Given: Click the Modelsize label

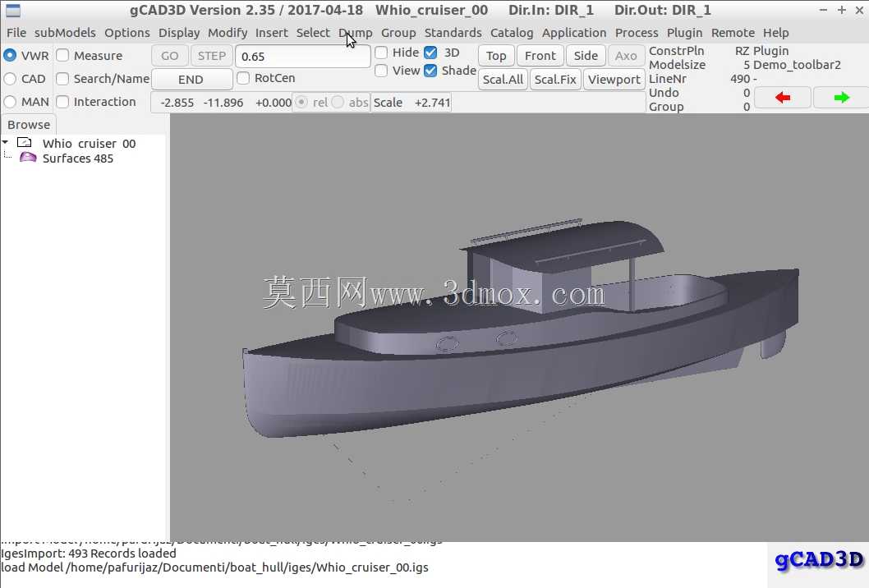Looking at the screenshot, I should (x=678, y=65).
